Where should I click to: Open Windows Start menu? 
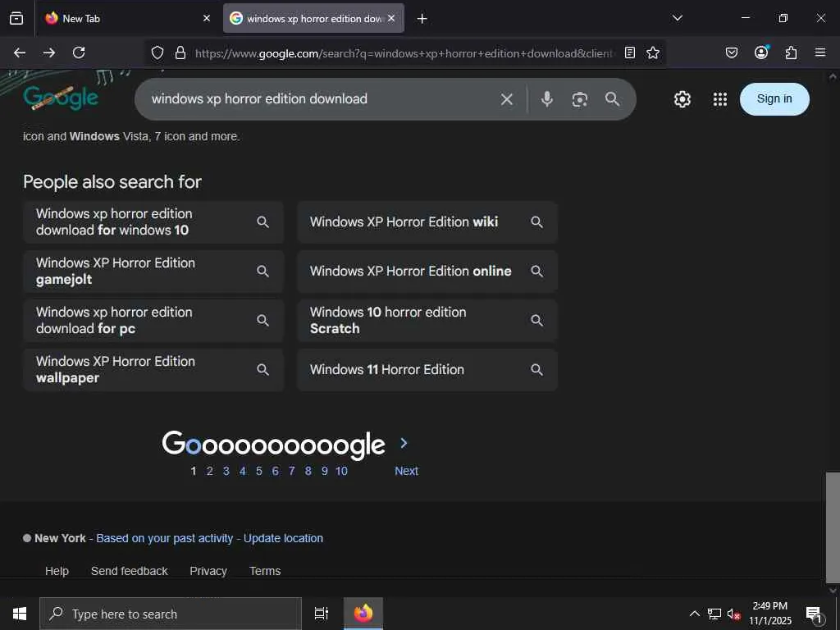point(20,614)
